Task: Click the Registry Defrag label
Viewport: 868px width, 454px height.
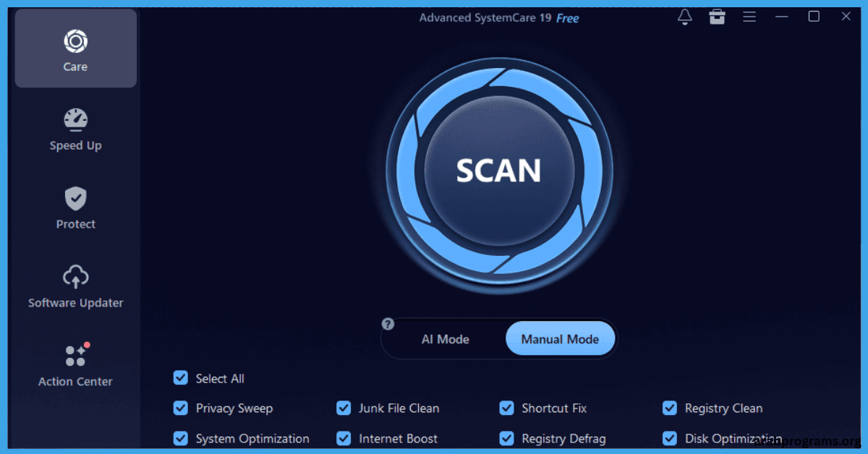Action: 563,439
